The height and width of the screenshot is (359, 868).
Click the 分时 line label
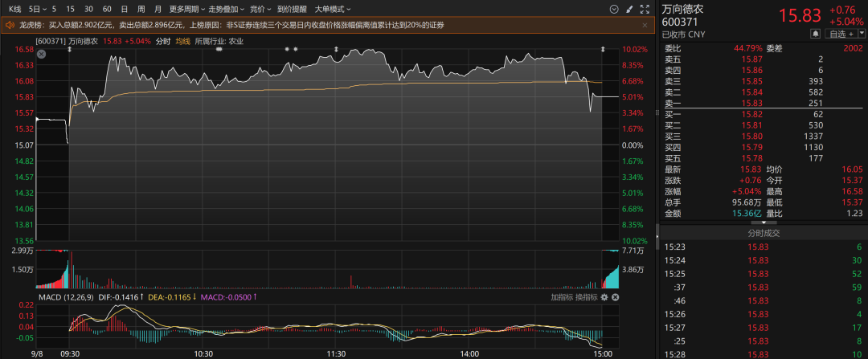[x=163, y=41]
